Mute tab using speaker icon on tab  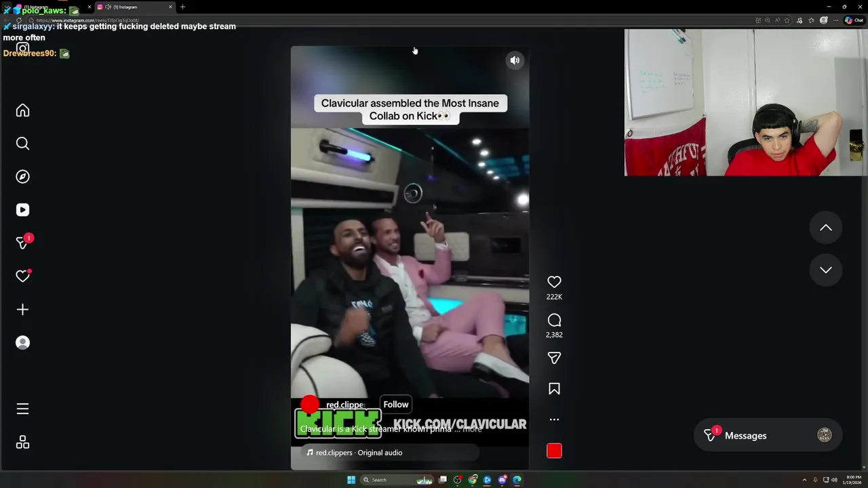click(x=108, y=7)
